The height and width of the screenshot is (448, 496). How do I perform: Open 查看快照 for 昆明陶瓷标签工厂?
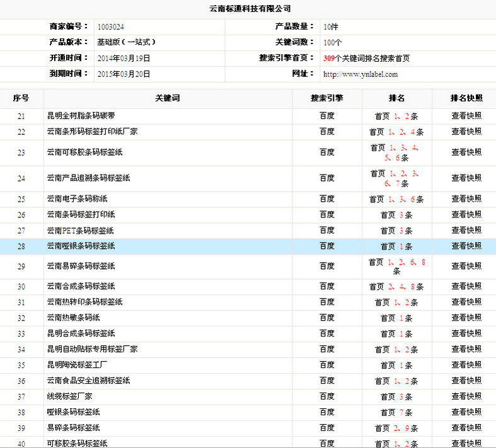[x=466, y=365]
